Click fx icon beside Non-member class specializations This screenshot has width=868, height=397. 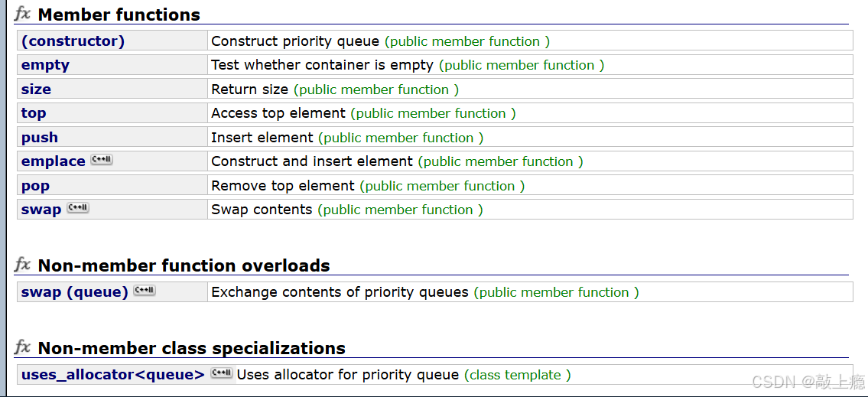click(x=23, y=347)
